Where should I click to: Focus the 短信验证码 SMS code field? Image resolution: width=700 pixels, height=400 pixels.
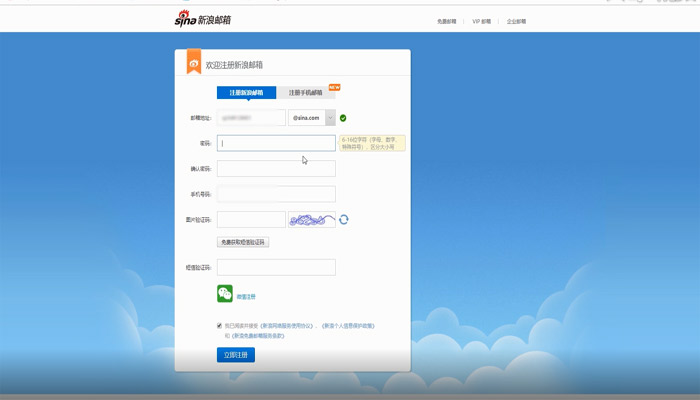tap(276, 267)
